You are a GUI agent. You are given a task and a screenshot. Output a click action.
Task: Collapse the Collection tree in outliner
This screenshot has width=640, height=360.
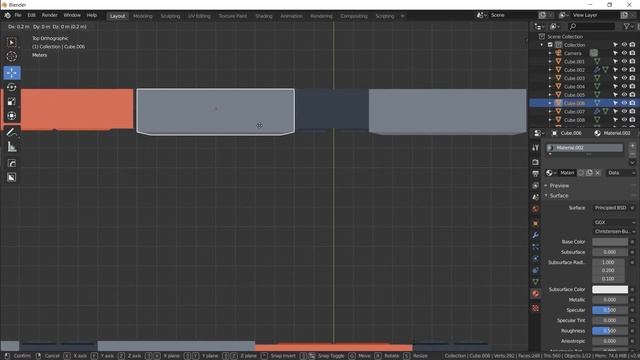pos(542,45)
